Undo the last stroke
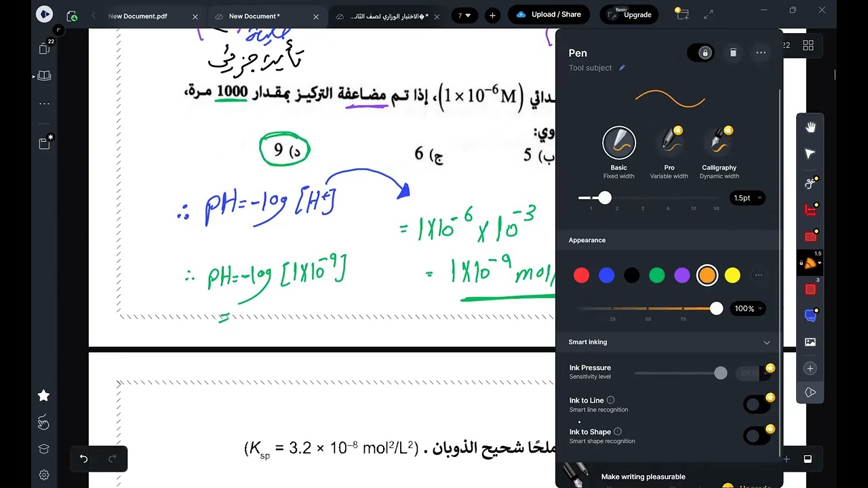868x488 pixels. [x=84, y=459]
